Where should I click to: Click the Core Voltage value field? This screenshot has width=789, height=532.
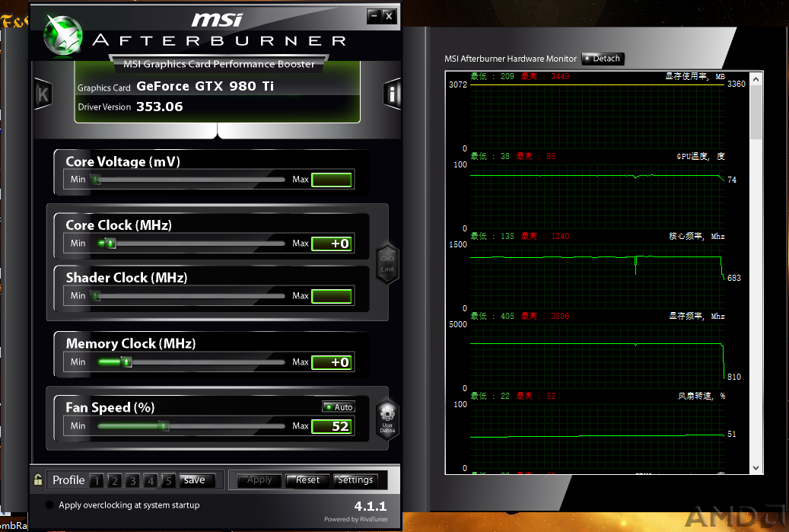(332, 180)
